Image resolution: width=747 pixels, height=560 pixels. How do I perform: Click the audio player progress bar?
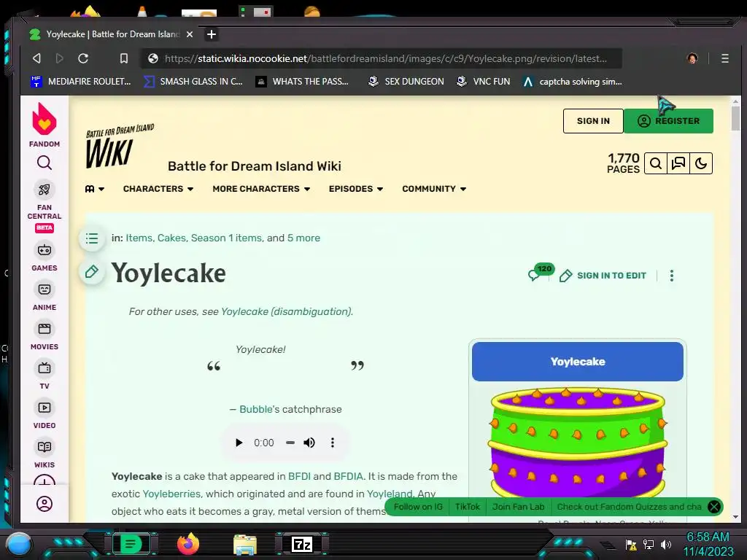tap(290, 443)
